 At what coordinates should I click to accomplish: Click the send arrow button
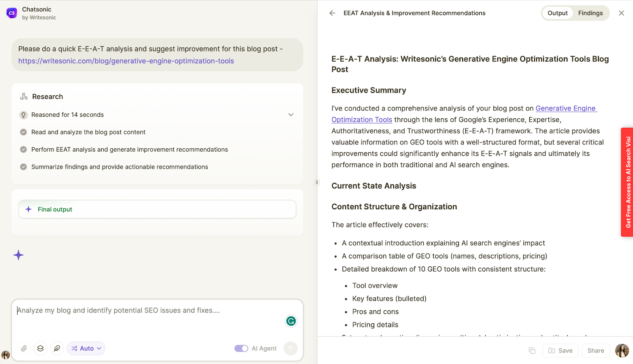click(x=291, y=349)
